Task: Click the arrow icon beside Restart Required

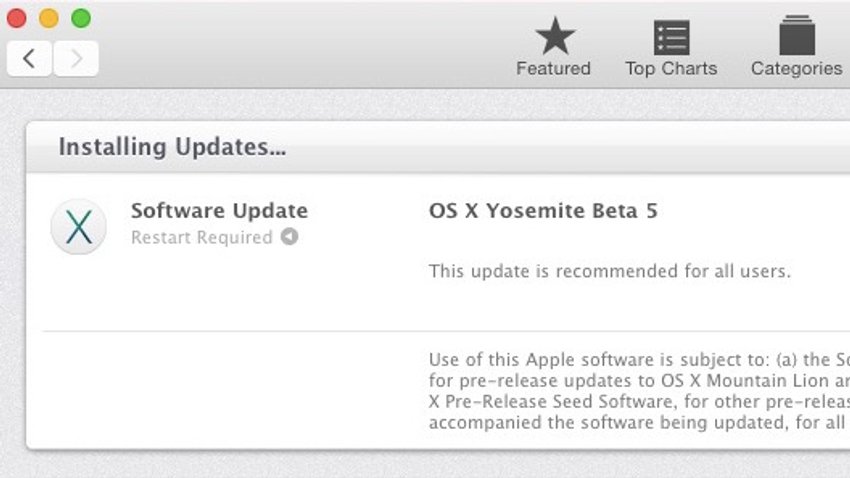Action: 289,237
